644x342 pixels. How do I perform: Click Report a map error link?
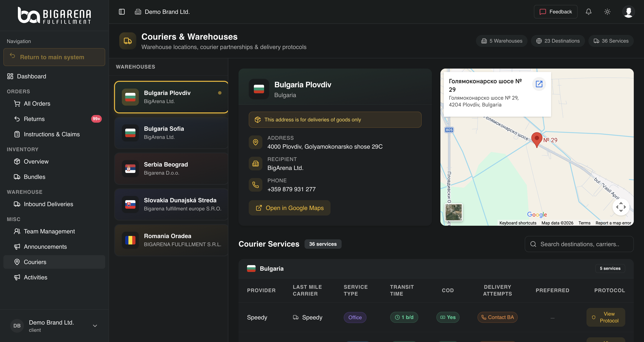click(613, 223)
